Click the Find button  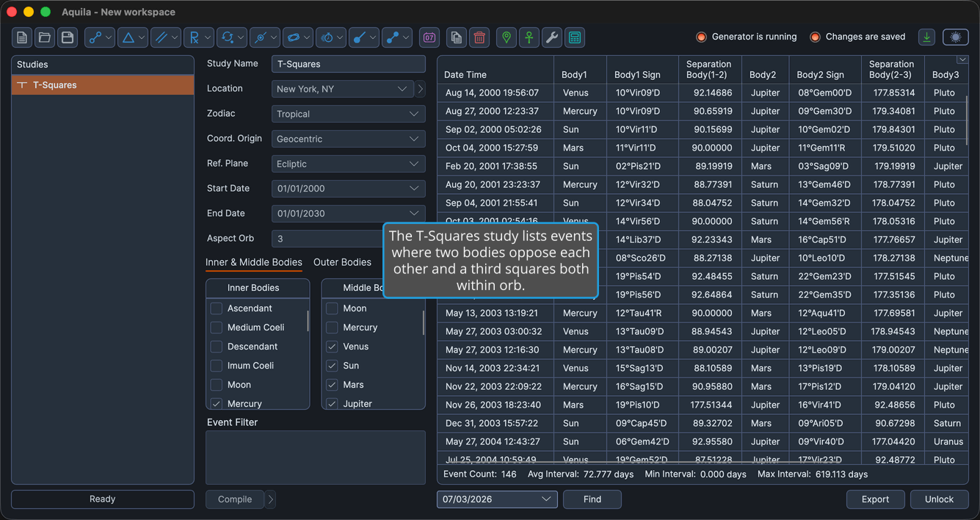tap(592, 499)
